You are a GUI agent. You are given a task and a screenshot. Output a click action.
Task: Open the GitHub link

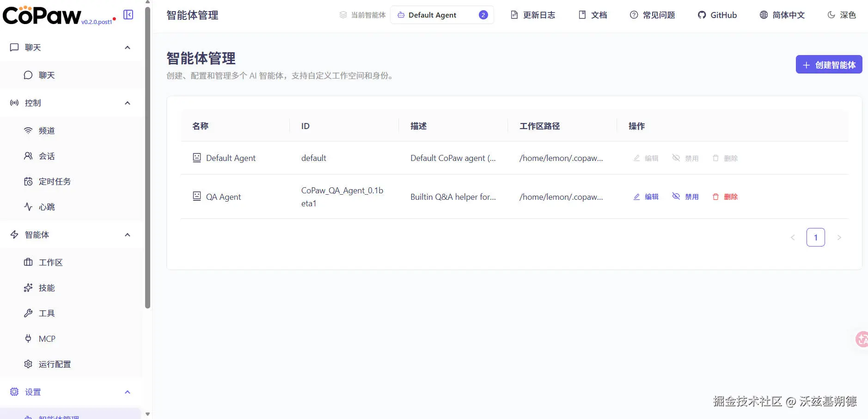coord(717,15)
